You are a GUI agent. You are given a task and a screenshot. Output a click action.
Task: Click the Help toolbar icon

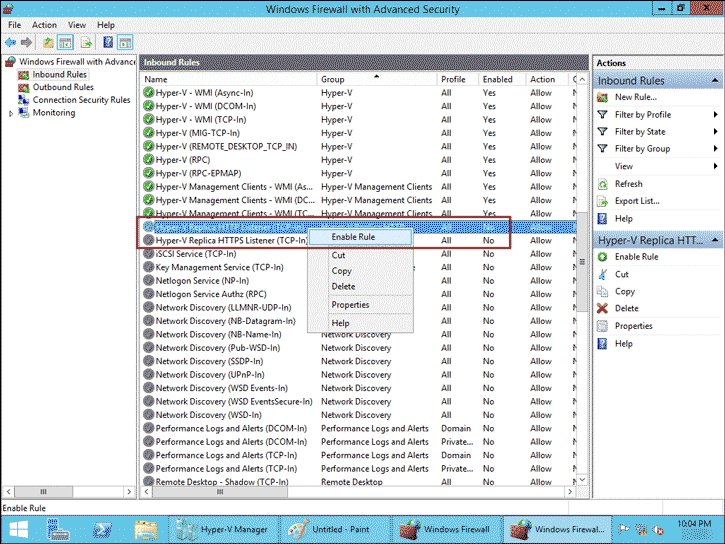click(x=108, y=43)
